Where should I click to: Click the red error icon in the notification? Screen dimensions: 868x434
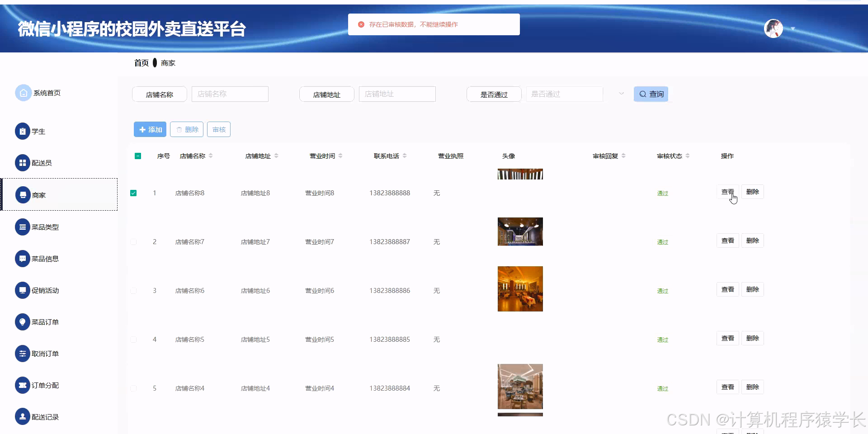(361, 24)
